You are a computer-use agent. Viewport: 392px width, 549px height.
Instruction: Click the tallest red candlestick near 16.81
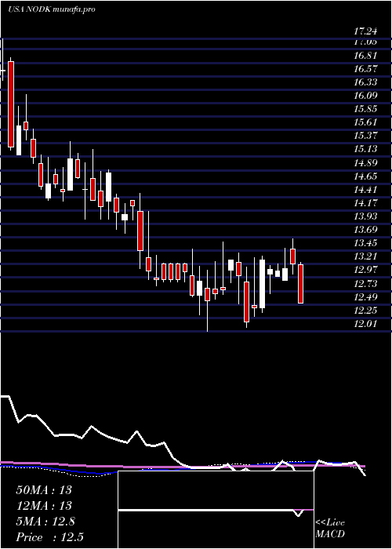[11, 104]
